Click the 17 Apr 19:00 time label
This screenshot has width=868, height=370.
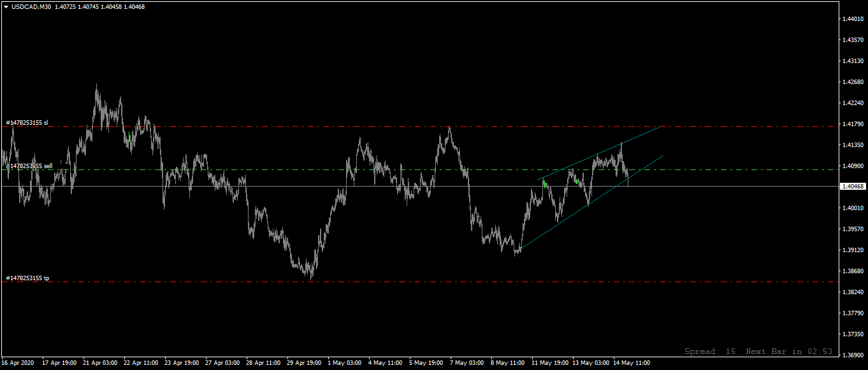pyautogui.click(x=59, y=363)
